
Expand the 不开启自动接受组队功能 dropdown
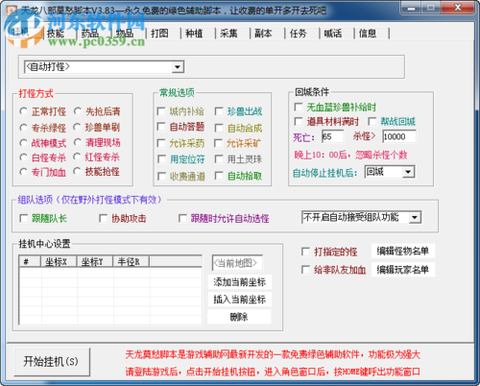click(x=415, y=217)
